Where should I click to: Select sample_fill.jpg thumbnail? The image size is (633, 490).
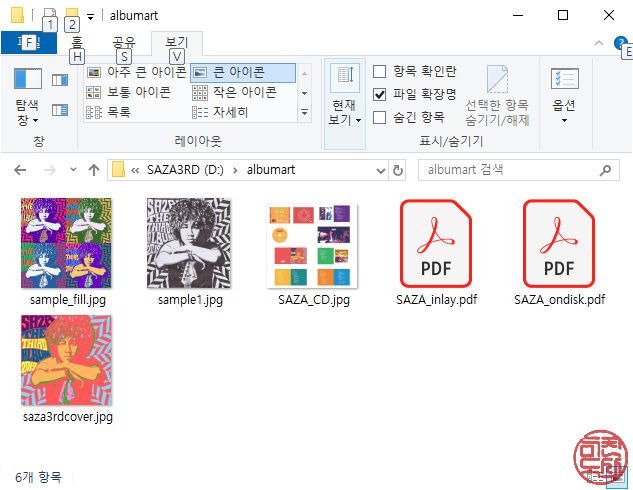(66, 243)
